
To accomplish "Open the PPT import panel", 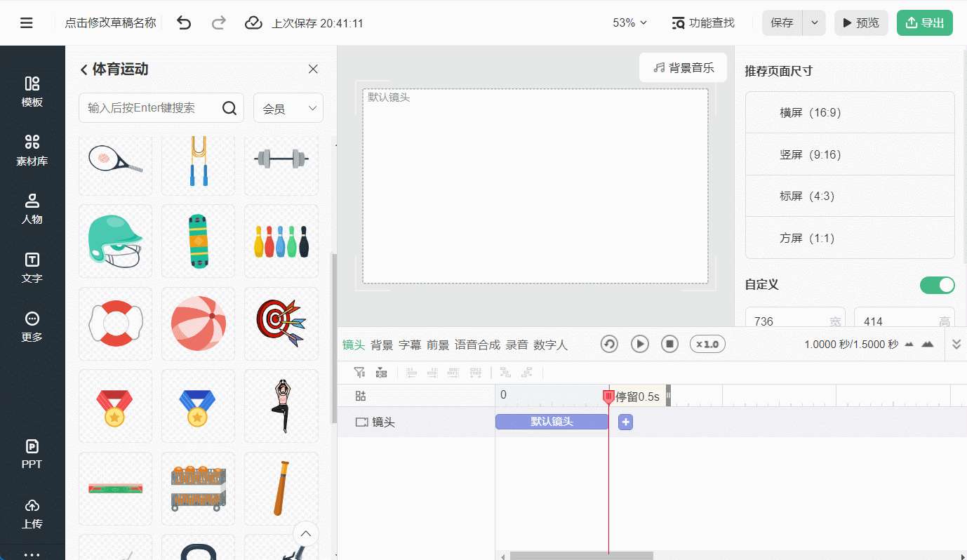I will (32, 454).
